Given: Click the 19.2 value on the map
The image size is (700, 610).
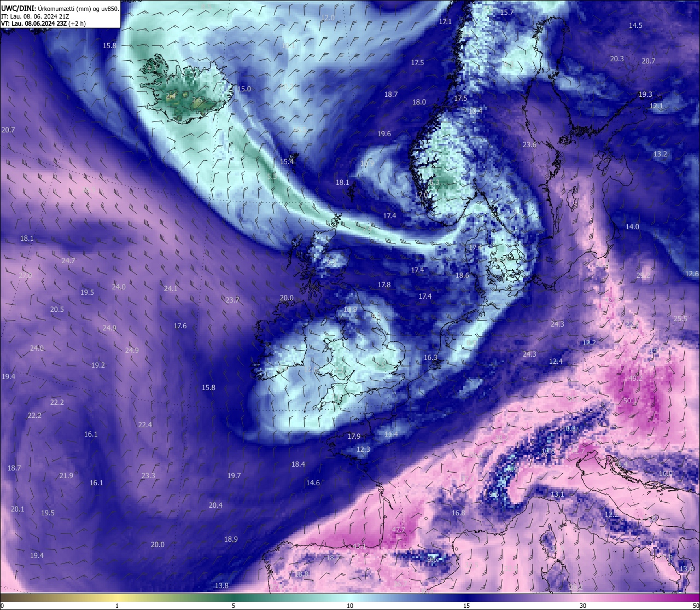Looking at the screenshot, I should click(x=98, y=365).
